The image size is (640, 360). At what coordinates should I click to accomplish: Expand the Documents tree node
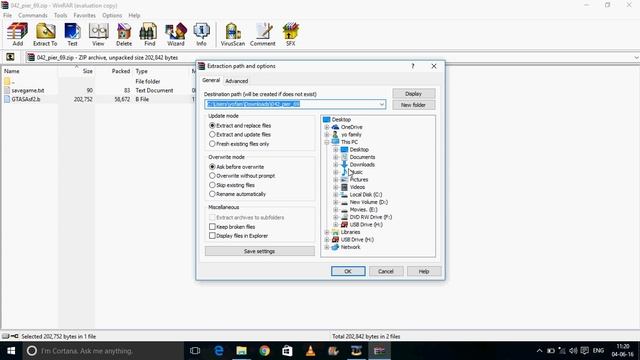336,157
